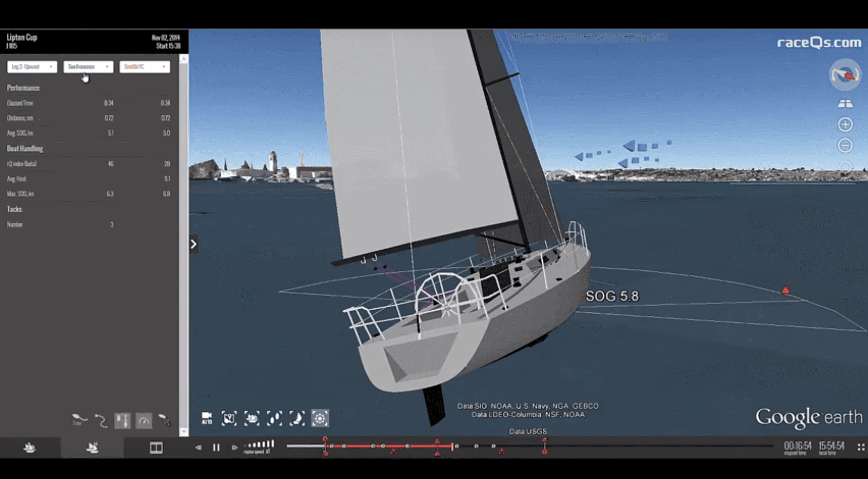Toggle the highlighted speedometer gauge display
This screenshot has height=479, width=868.
click(144, 420)
